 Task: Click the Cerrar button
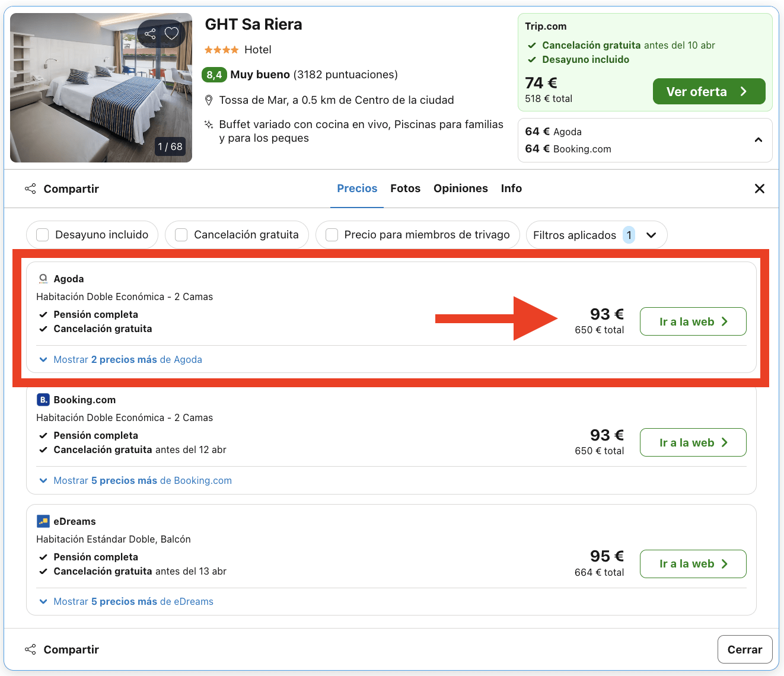tap(745, 649)
